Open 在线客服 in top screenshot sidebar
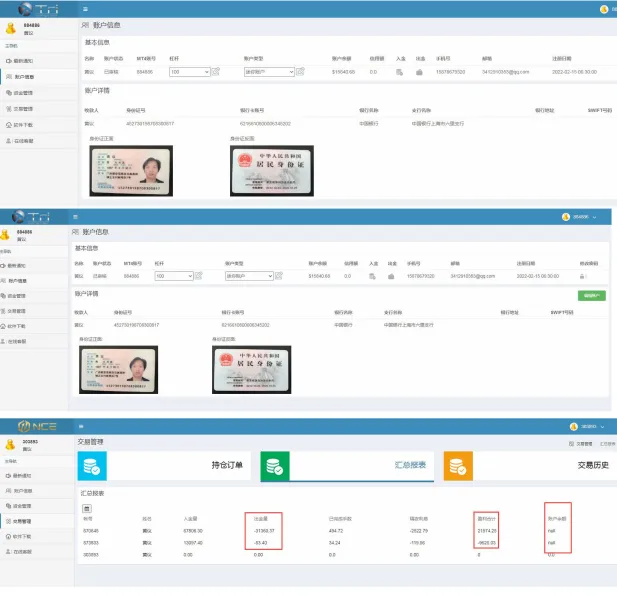Viewport: 617px width, 600px height. click(39, 141)
